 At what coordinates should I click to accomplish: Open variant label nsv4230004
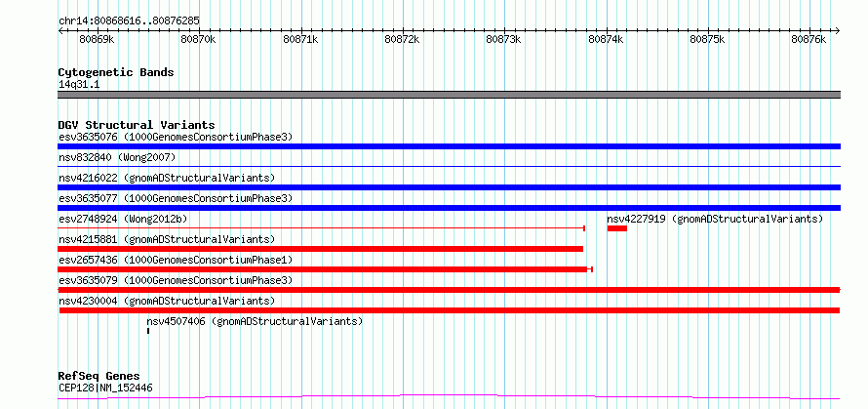pos(167,301)
